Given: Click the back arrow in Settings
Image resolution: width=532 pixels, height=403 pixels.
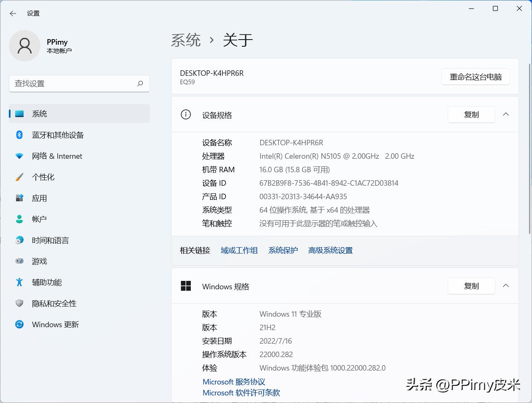Looking at the screenshot, I should click(13, 13).
